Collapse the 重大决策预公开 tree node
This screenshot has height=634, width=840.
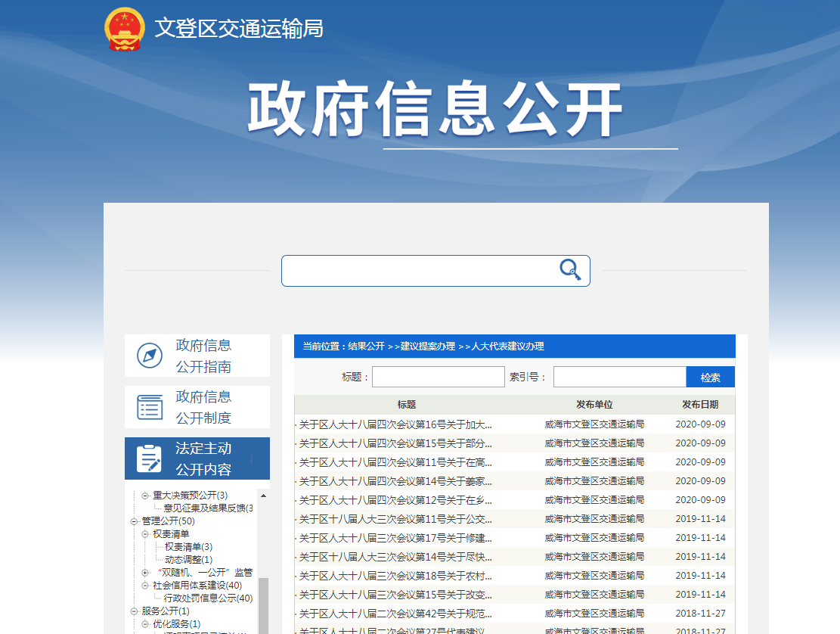pyautogui.click(x=145, y=496)
